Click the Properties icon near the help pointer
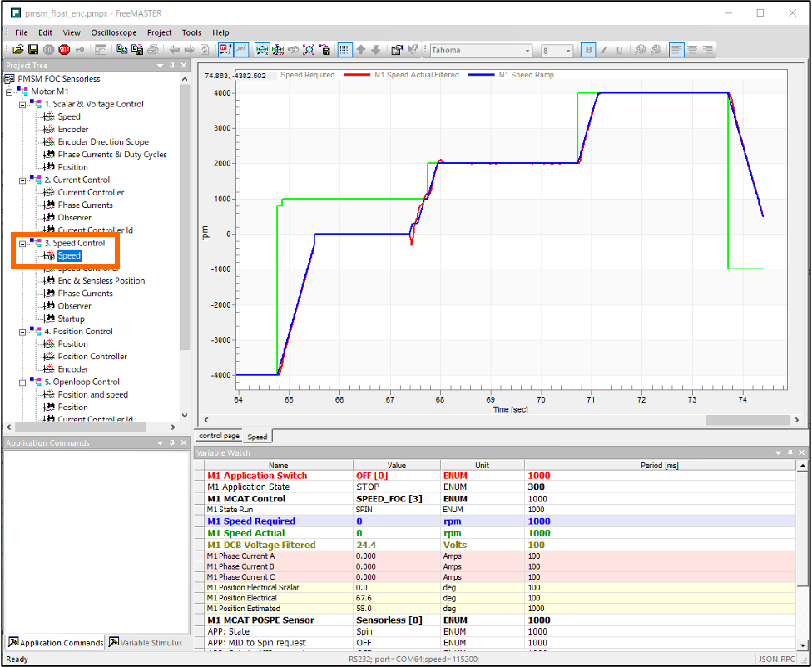Image resolution: width=812 pixels, height=667 pixels. [398, 50]
